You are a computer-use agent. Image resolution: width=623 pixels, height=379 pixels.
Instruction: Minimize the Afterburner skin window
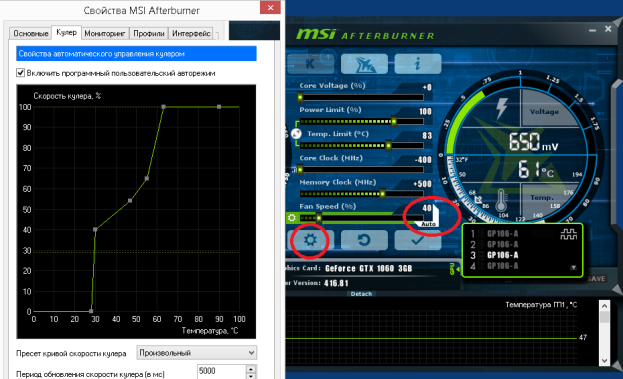(x=592, y=30)
